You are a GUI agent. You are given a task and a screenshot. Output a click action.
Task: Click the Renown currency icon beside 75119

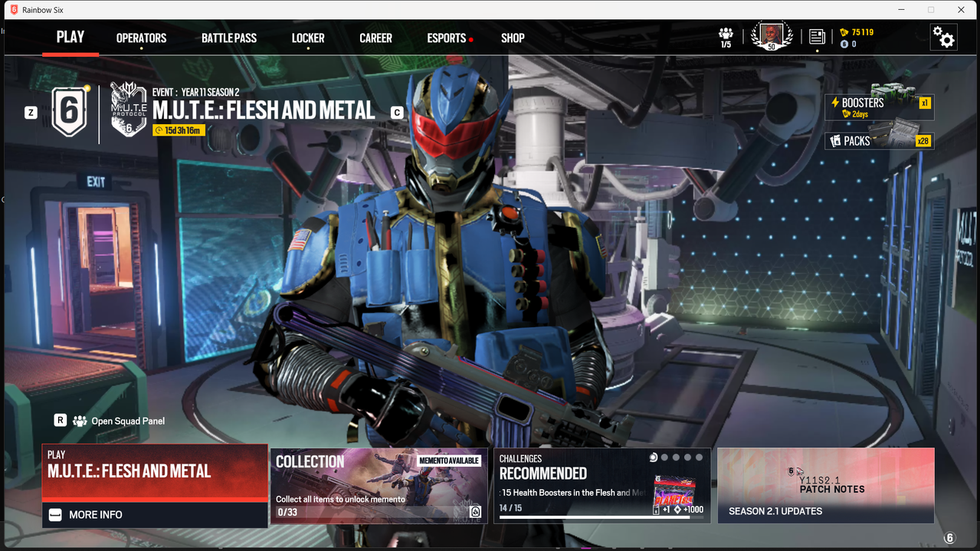844,32
